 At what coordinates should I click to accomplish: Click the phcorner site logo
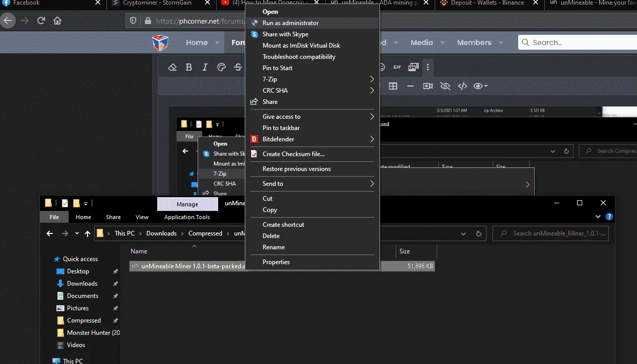pos(160,42)
